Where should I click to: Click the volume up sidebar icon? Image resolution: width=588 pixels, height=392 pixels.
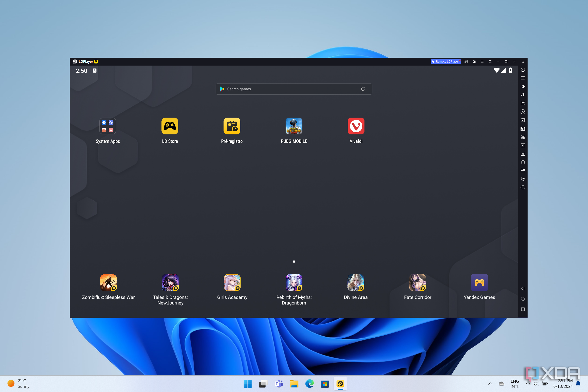tap(522, 87)
